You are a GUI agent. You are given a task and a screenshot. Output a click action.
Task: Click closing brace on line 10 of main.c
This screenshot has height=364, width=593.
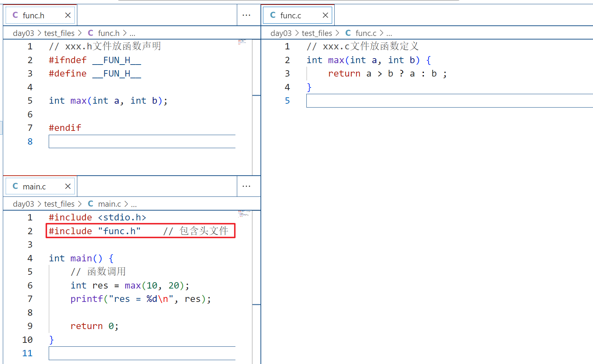tap(52, 340)
